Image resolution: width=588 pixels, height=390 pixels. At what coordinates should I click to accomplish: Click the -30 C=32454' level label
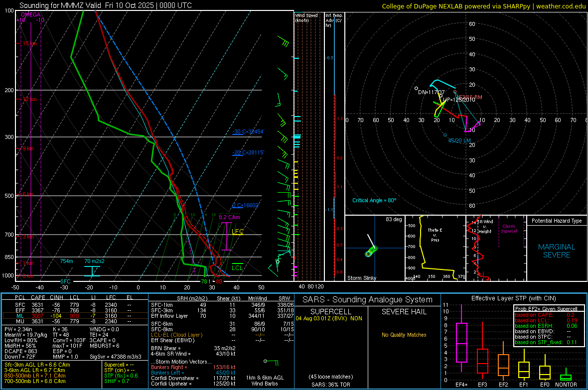248,131
